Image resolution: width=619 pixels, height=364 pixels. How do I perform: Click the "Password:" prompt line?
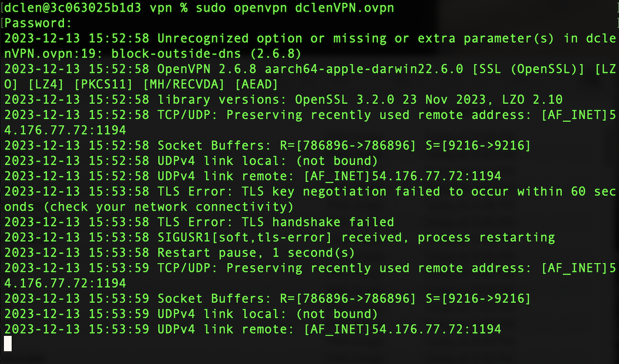[x=39, y=23]
